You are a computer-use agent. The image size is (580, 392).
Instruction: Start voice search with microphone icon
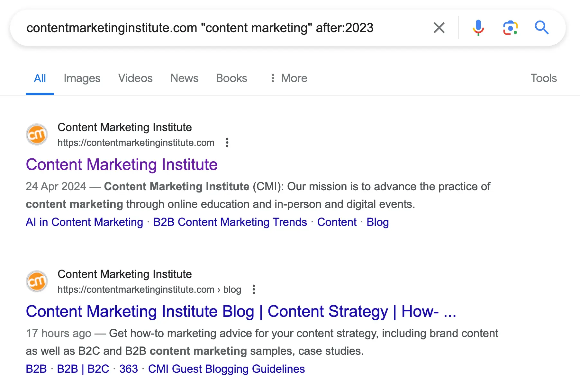coord(478,28)
